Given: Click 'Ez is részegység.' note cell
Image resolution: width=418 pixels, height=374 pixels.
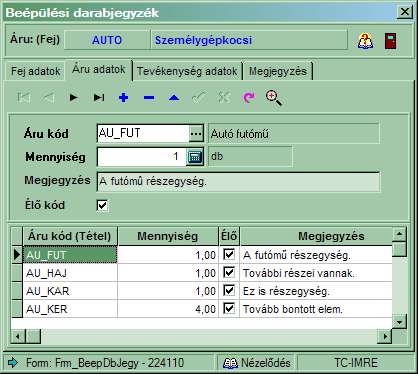Looking at the screenshot, I should click(x=316, y=291).
